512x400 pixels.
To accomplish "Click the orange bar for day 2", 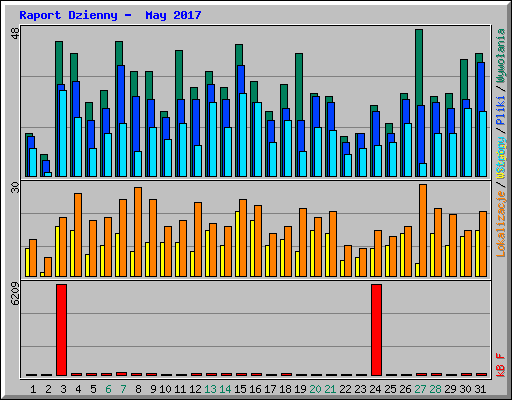I will 48,267.
